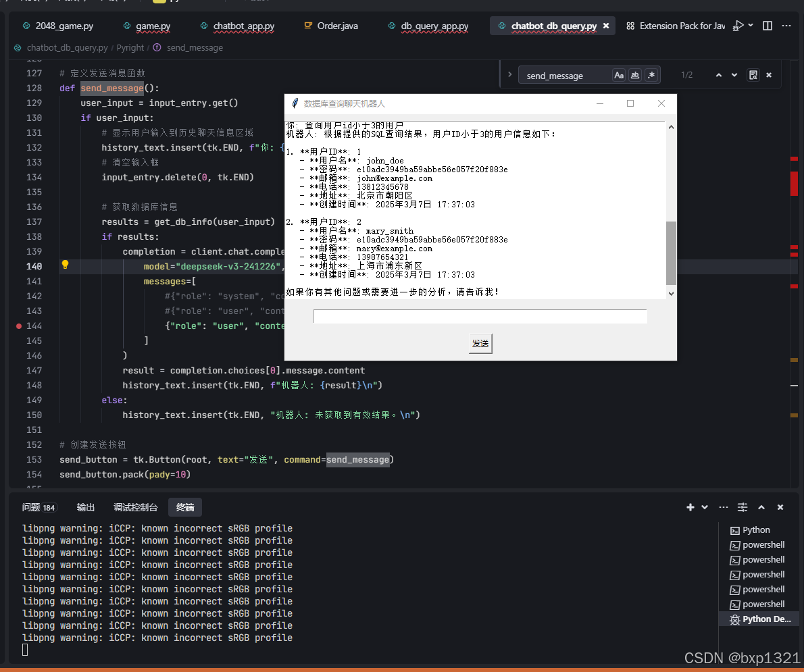804x672 pixels.
Task: Close the chatbot_db_query.py tab
Action: coord(606,26)
